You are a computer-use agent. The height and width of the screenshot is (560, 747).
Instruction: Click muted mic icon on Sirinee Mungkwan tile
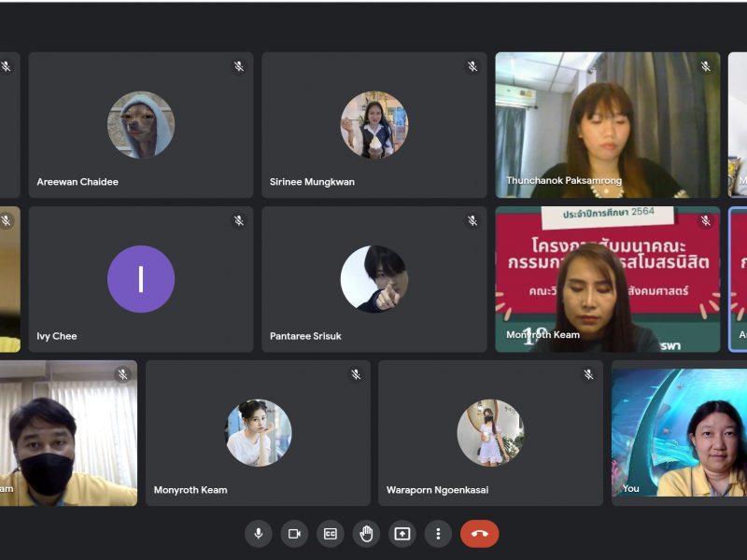tap(472, 66)
